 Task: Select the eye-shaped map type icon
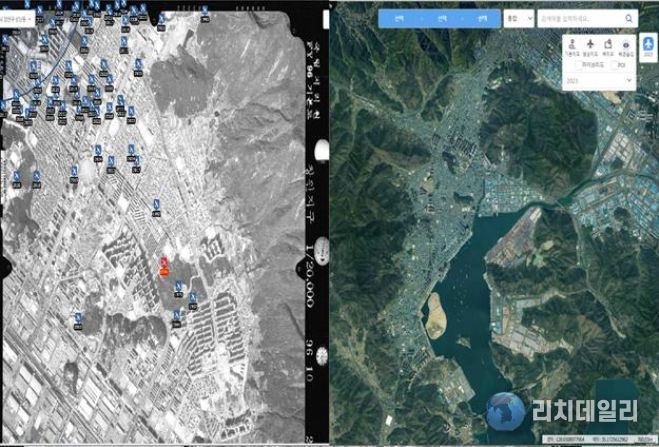pyautogui.click(x=626, y=46)
